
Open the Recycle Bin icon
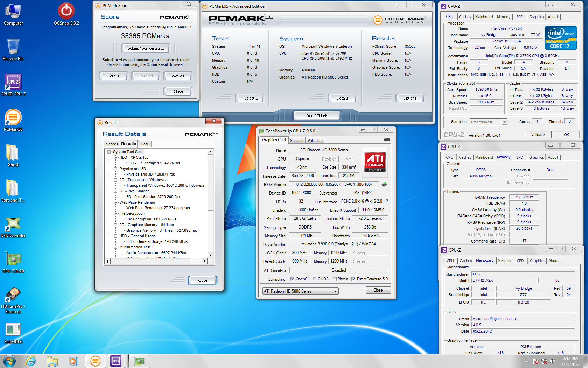[13, 50]
